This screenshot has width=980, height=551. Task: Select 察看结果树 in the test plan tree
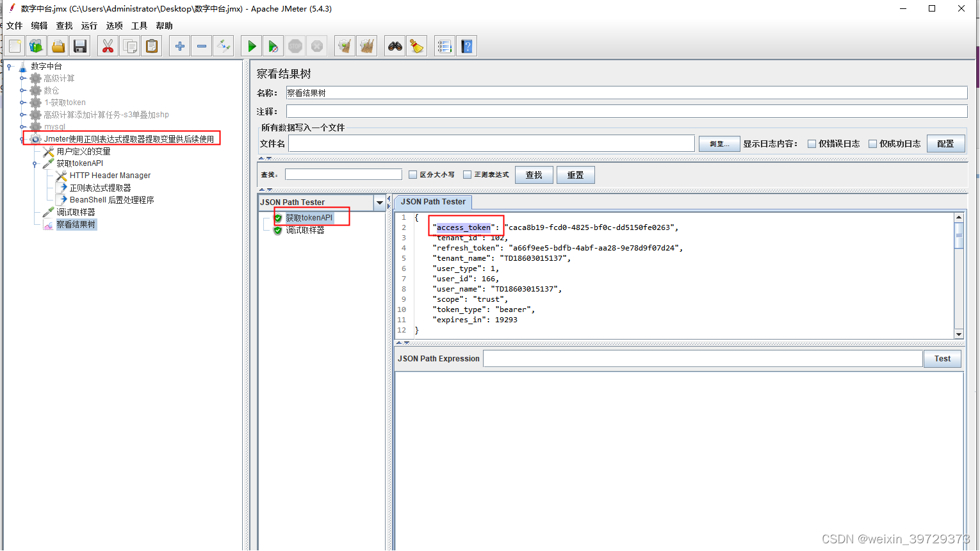pos(76,224)
